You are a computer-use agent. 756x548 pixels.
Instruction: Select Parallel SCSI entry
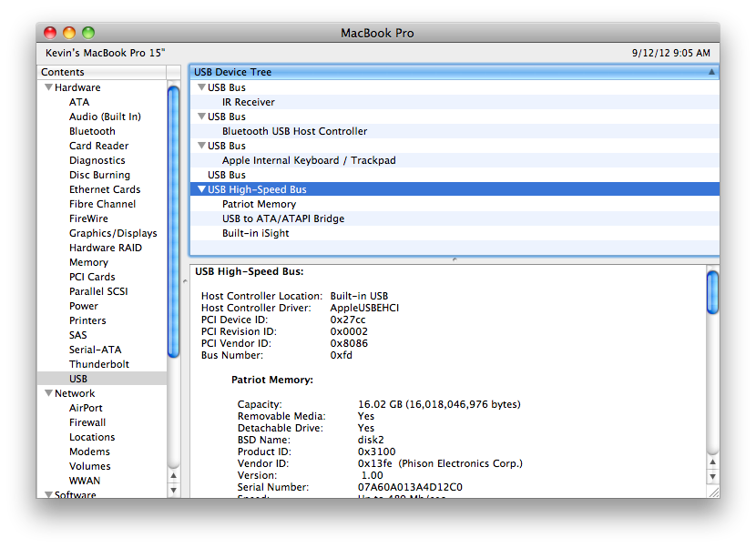point(98,291)
